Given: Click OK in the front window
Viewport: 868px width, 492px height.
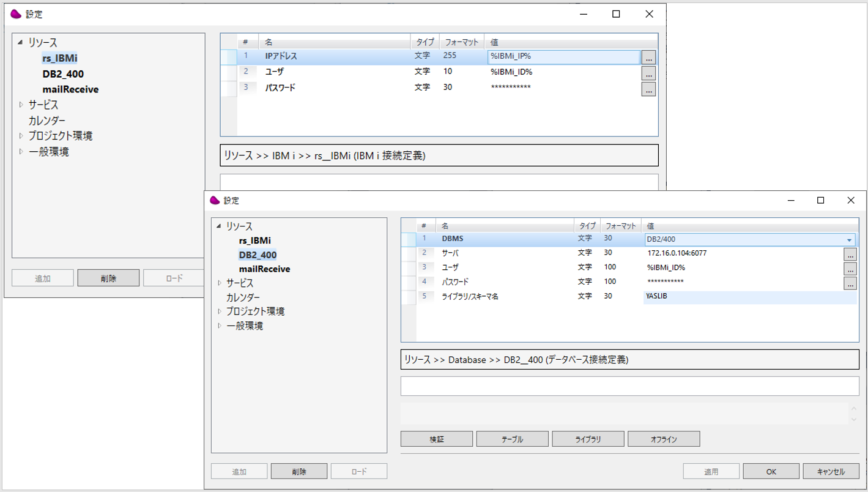Looking at the screenshot, I should [x=771, y=471].
